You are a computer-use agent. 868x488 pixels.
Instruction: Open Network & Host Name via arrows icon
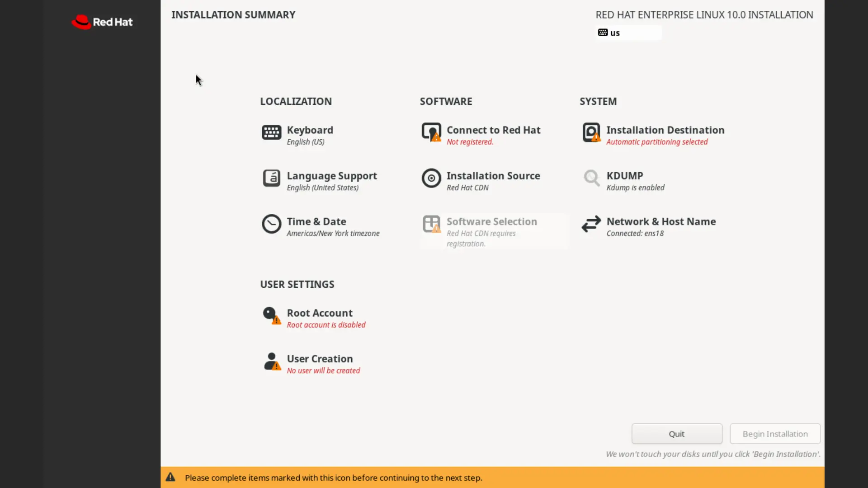[x=591, y=225]
